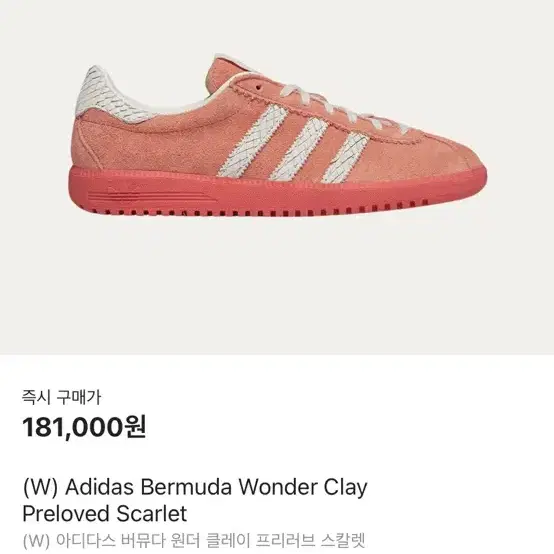Click the red rubber sole of the sneaker
This screenshot has width=554, height=554.
(x=276, y=194)
